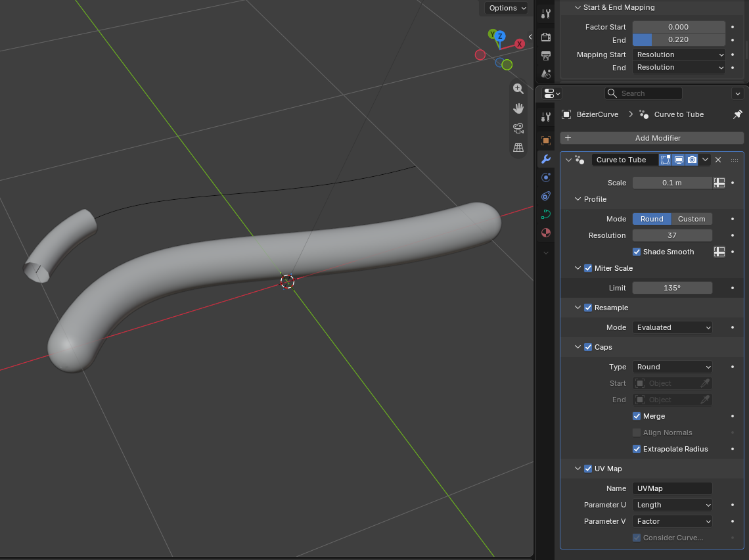749x560 pixels.
Task: Uncheck the Merge checkbox
Action: click(x=636, y=416)
